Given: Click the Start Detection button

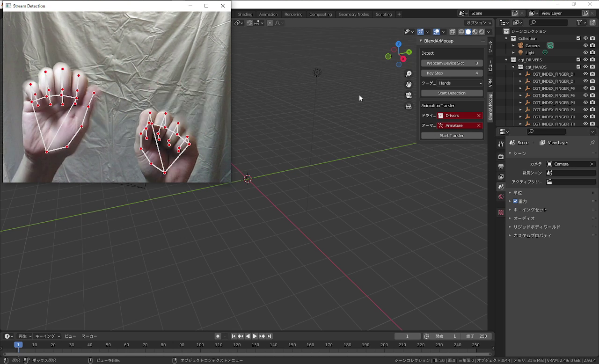Looking at the screenshot, I should [x=452, y=93].
